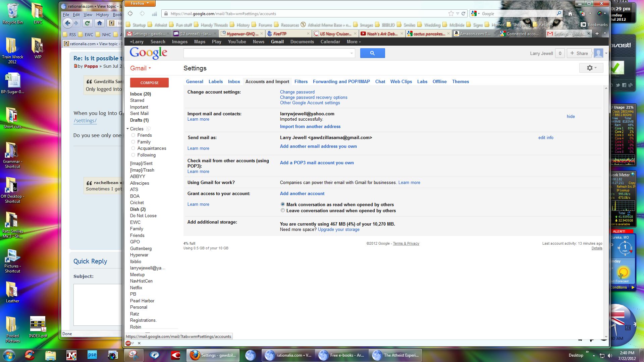Click the blue Google search magnifier button
The image size is (644, 362).
[x=372, y=53]
